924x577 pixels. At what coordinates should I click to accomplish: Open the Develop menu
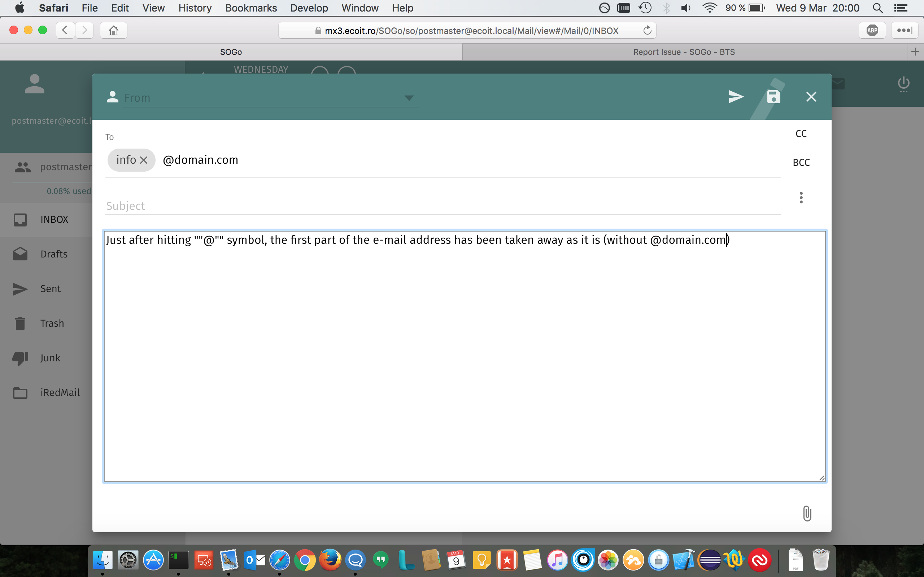(x=309, y=8)
